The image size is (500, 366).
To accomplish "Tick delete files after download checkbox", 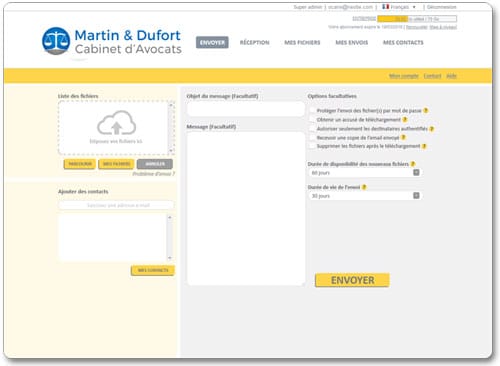I will 312,146.
